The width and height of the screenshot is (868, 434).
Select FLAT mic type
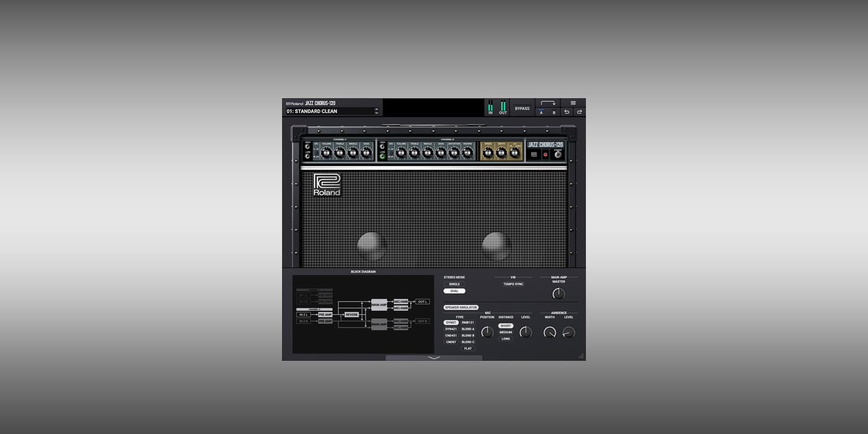pos(468,348)
